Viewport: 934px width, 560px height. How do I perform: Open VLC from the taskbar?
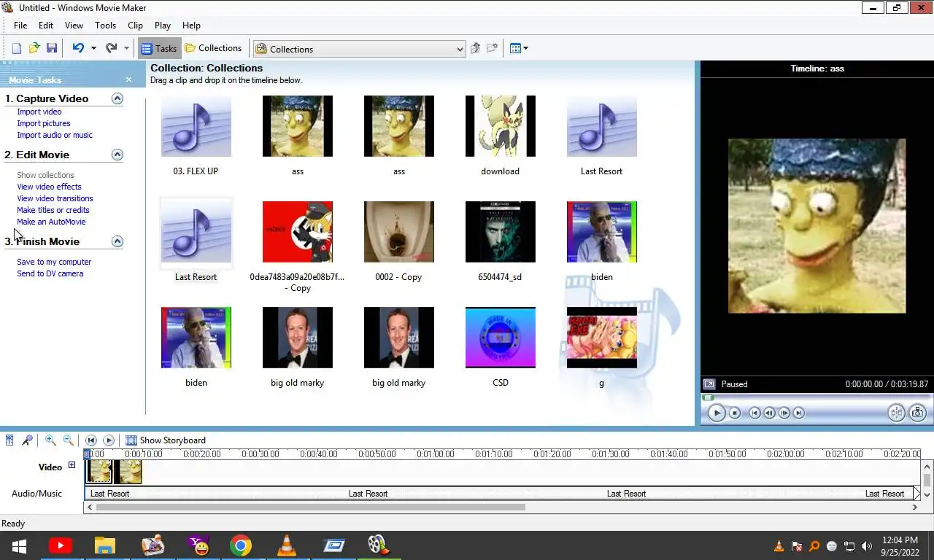point(287,545)
